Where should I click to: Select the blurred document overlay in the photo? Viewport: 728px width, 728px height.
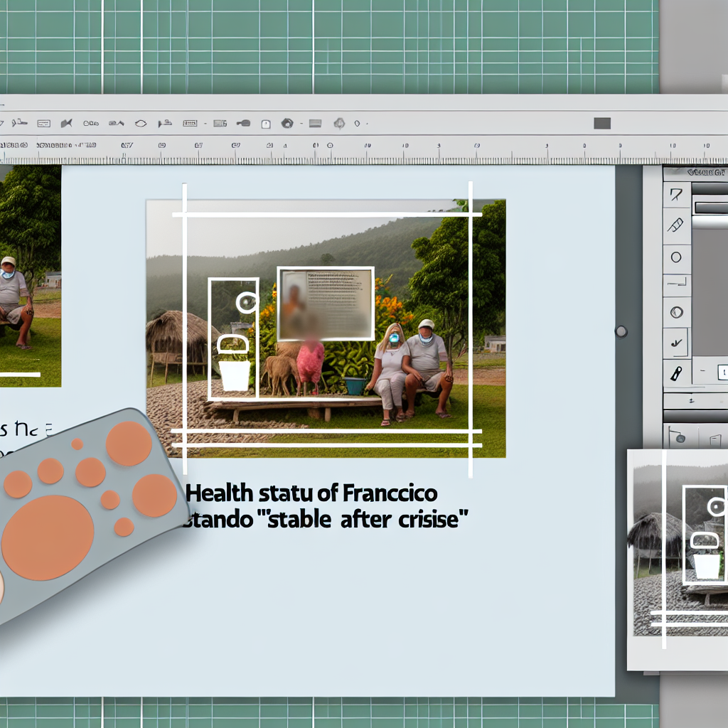tap(326, 304)
